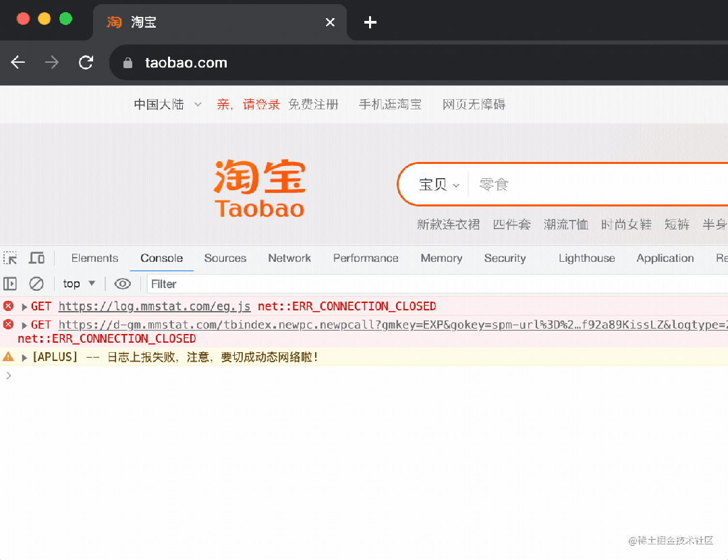The height and width of the screenshot is (560, 728).
Task: Click the lock icon in address bar
Action: pos(128,63)
